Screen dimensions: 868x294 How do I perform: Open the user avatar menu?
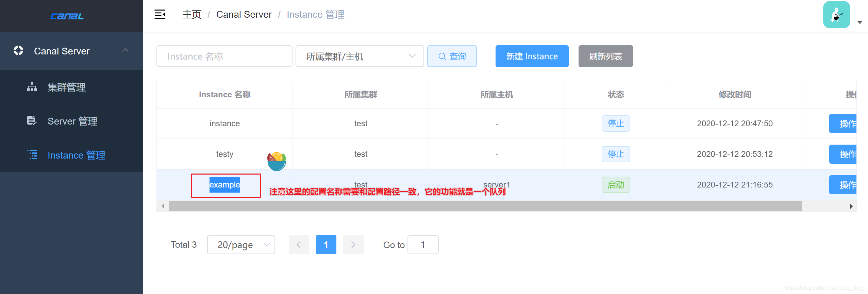(836, 15)
